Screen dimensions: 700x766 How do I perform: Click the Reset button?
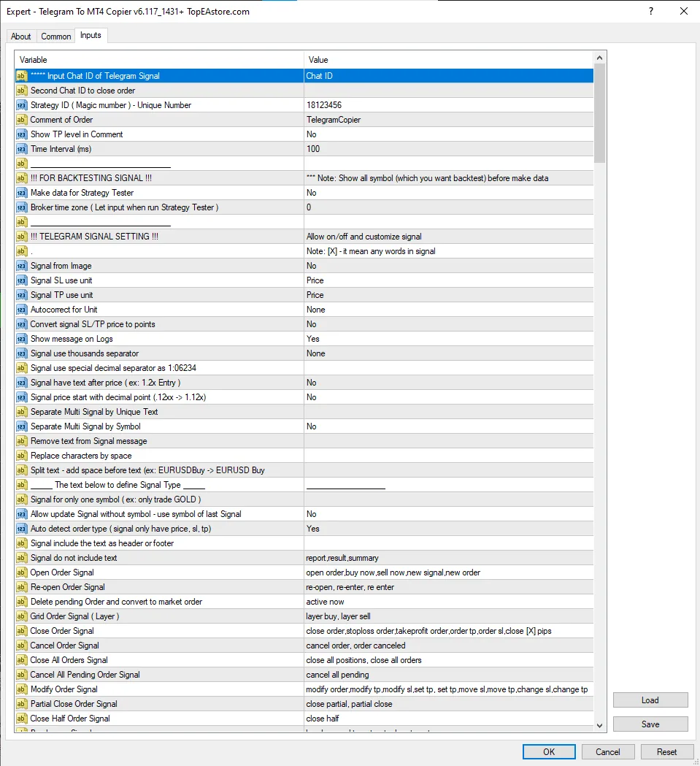coord(666,751)
